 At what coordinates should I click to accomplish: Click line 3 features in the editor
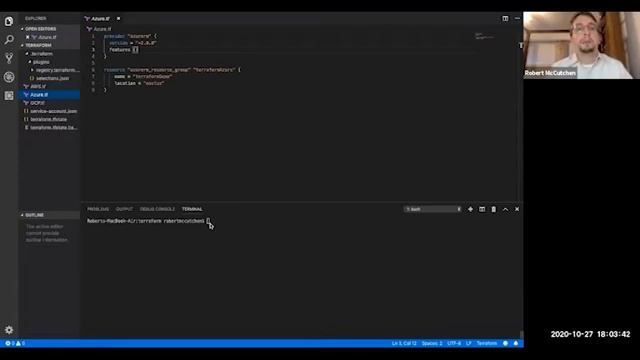(x=124, y=49)
